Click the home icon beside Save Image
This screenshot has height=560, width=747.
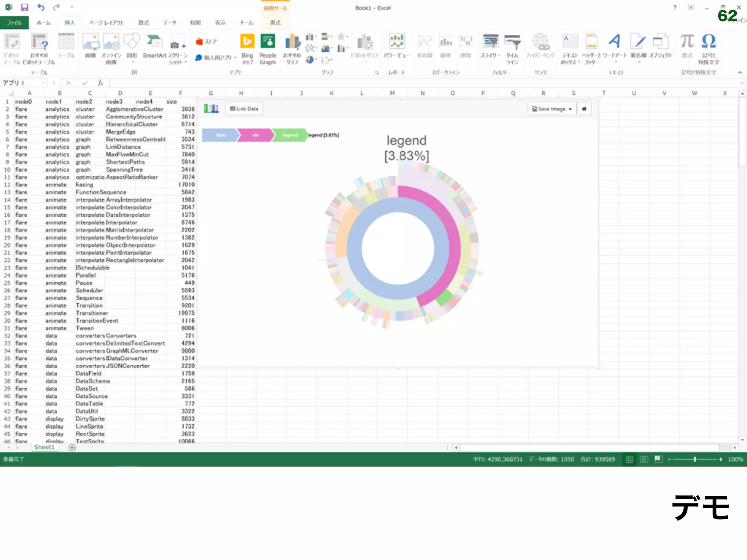coord(584,109)
